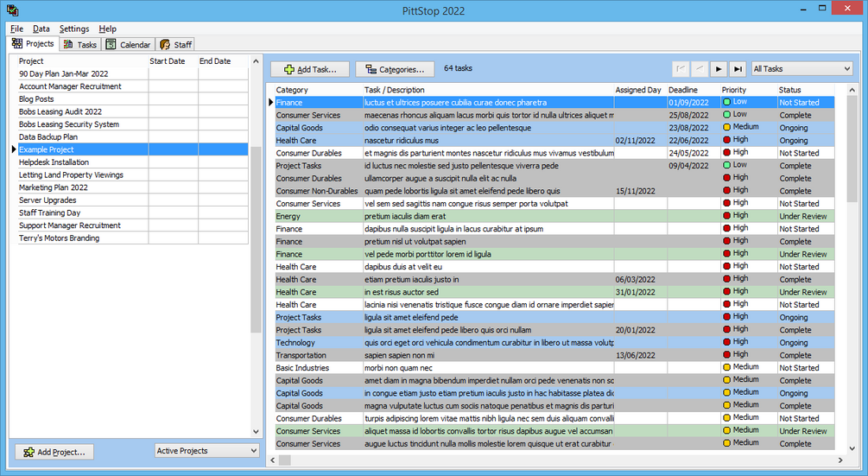Click right arrow of task list horizontal scrollbar
The width and height of the screenshot is (868, 476).
(x=840, y=460)
